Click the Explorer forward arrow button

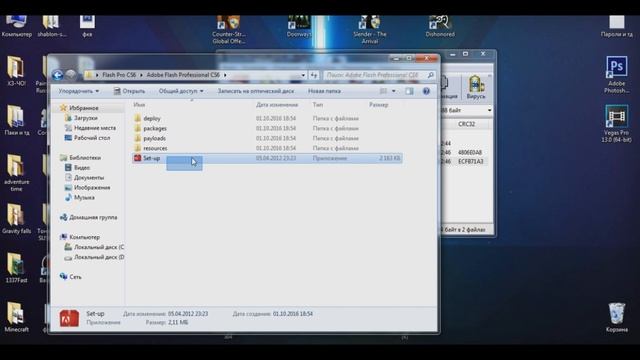coord(71,75)
